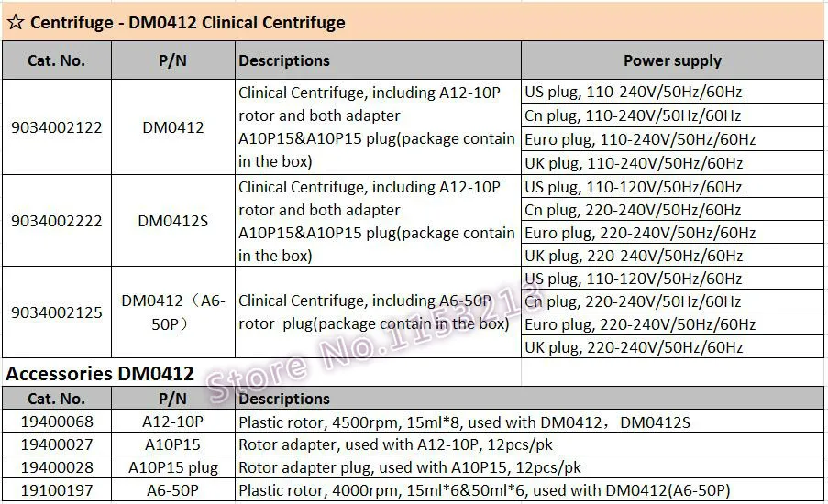Select the Accessories DM0412 heading
The image size is (828, 504).
pos(100,373)
